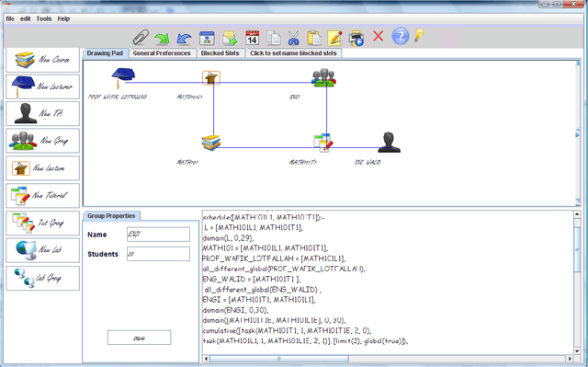Viewport: 588px width, 367px height.
Task: Open the Tools menu
Action: [44, 18]
